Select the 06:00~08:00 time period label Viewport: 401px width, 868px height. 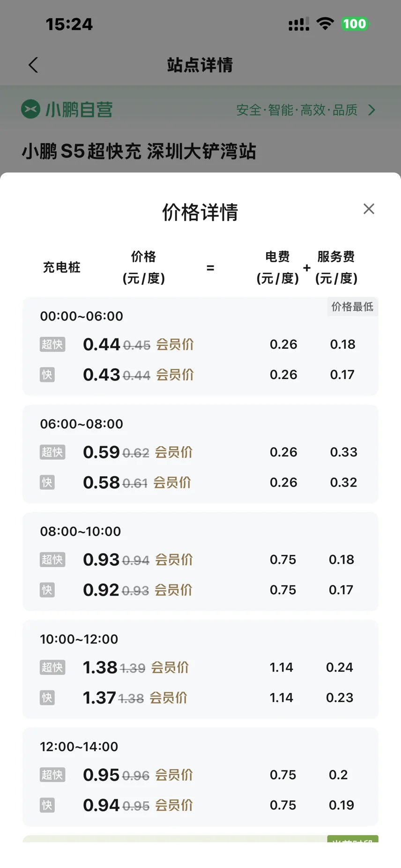pos(82,424)
